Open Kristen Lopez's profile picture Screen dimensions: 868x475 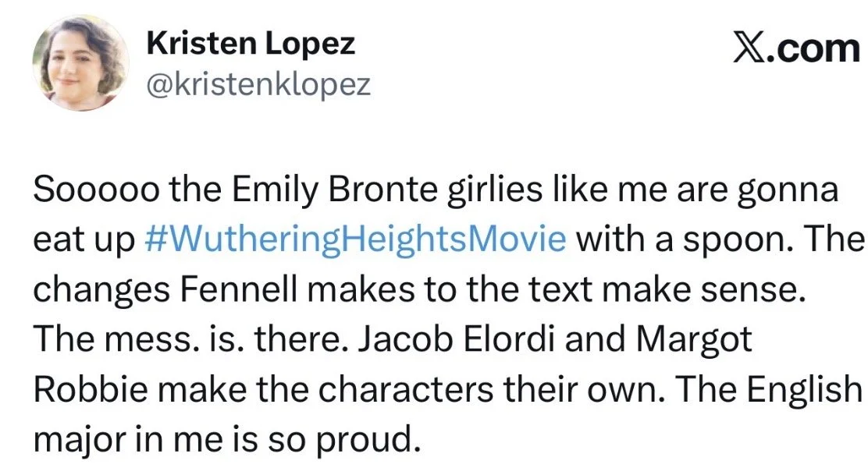tap(80, 62)
